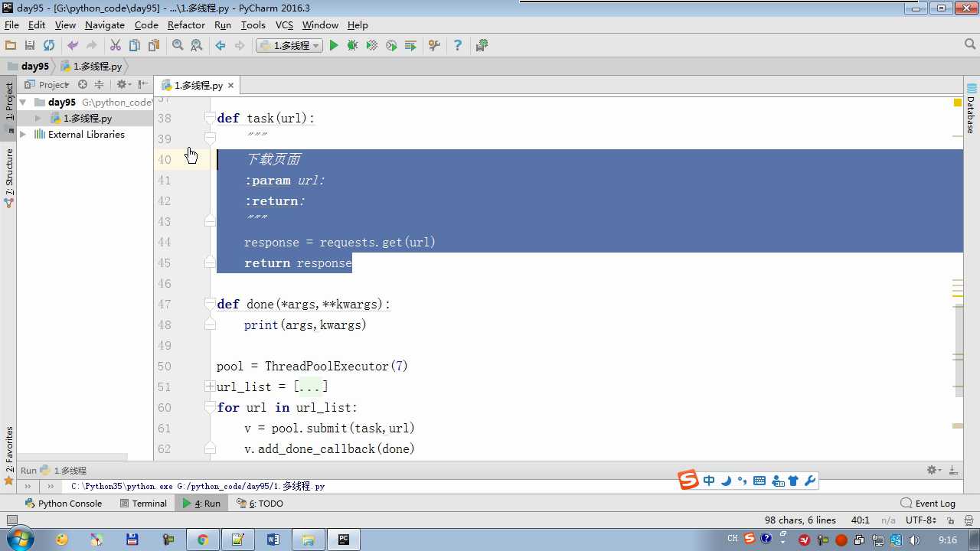Click the Sogou IME logo icon

click(x=688, y=481)
